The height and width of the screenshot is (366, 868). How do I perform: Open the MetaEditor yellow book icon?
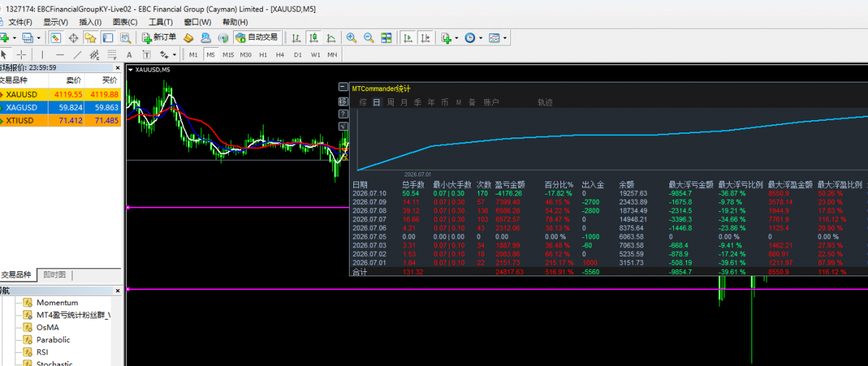[188, 38]
